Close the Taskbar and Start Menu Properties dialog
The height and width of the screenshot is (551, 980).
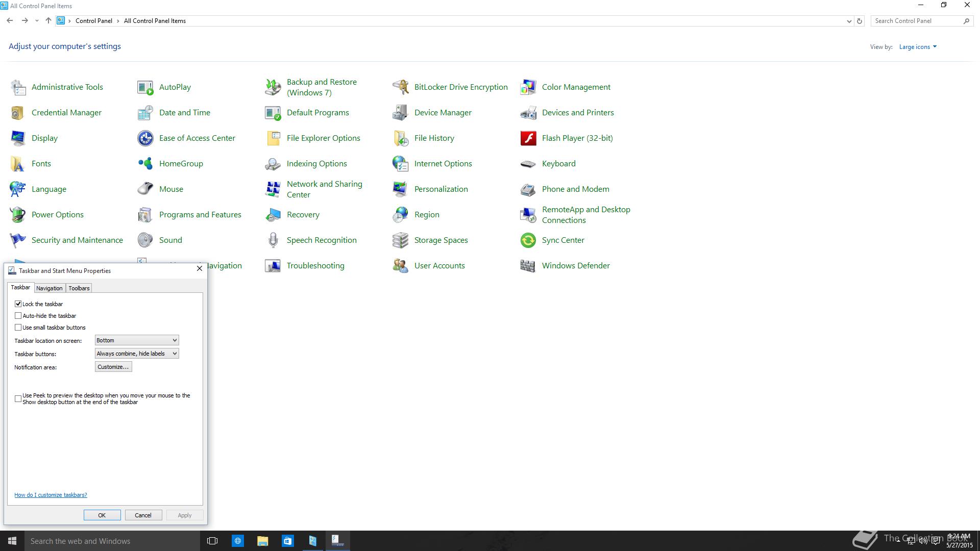200,268
